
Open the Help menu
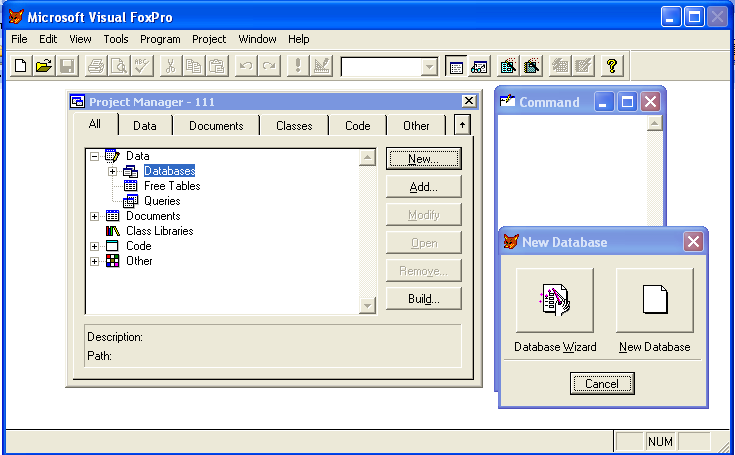299,39
